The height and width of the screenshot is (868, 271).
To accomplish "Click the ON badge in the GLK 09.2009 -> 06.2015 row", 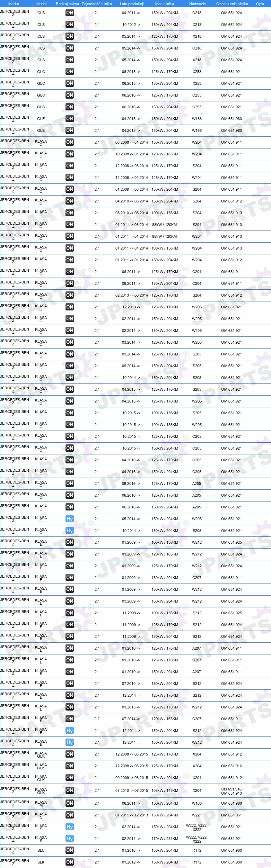I will point(70,778).
